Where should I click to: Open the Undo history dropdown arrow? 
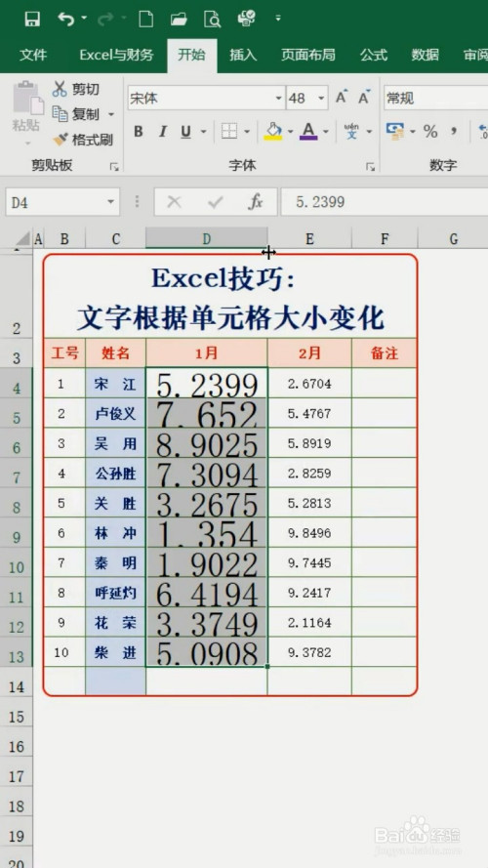[x=84, y=19]
